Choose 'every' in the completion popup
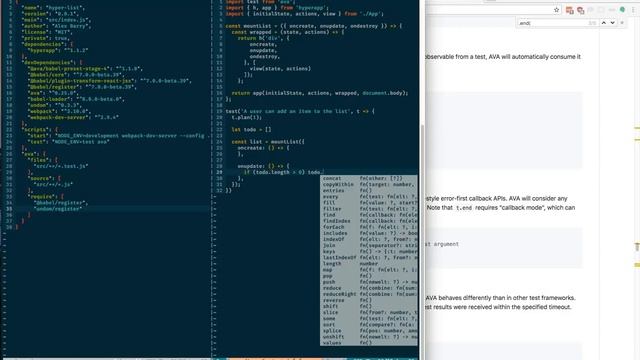Viewport: 640px width, 360px height. 369,197
